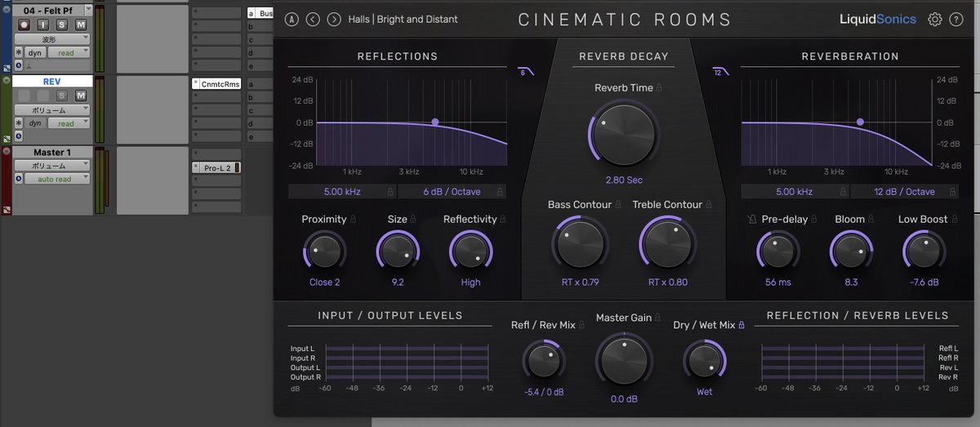
Task: Select the REV track name
Action: point(51,82)
